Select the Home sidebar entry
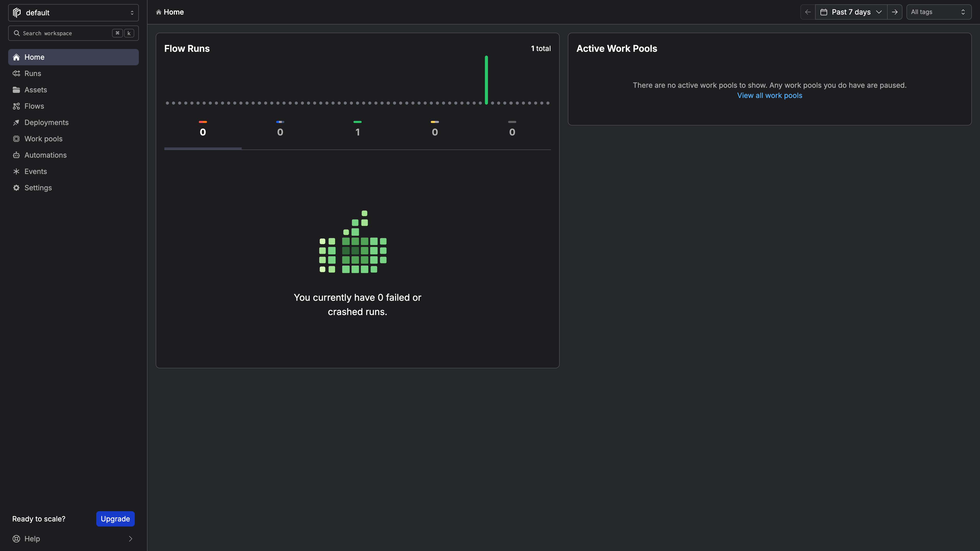This screenshot has width=980, height=551. pyautogui.click(x=35, y=57)
